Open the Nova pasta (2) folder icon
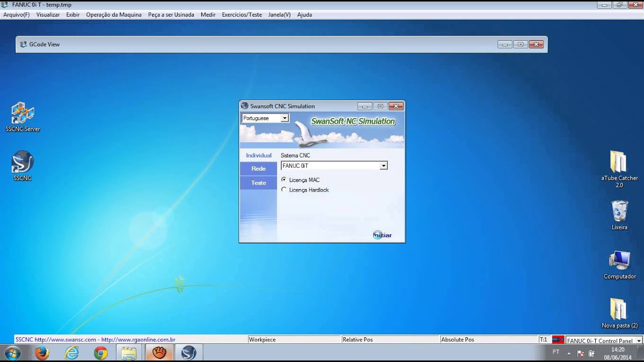The image size is (644, 362). [619, 313]
